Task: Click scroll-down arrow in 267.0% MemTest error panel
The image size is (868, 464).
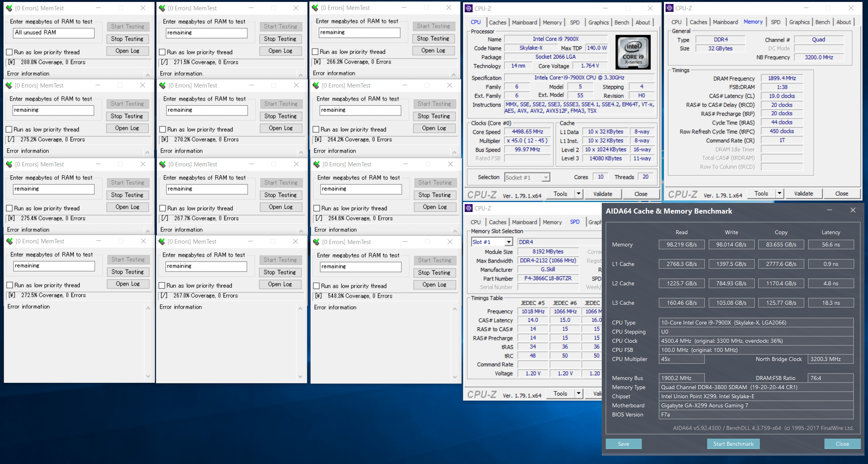Action: [300, 376]
